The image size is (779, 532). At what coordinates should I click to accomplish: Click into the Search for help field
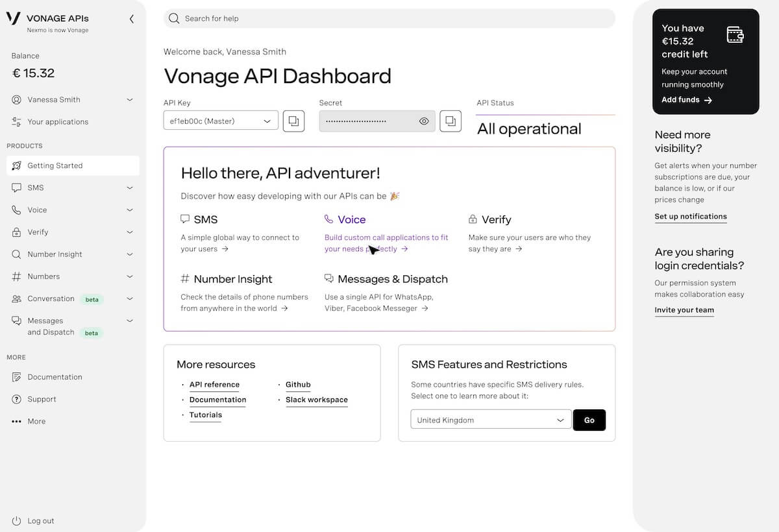(x=389, y=18)
